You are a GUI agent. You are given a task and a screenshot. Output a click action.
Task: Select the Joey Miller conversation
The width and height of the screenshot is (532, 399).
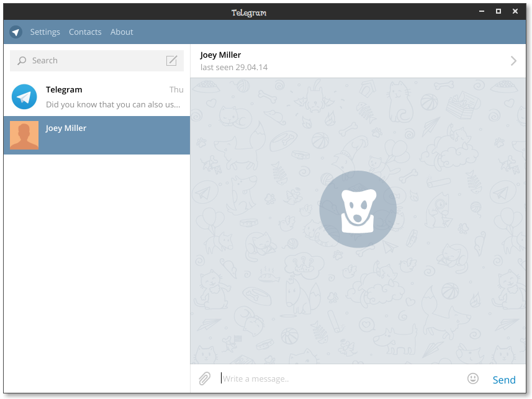[x=97, y=135]
